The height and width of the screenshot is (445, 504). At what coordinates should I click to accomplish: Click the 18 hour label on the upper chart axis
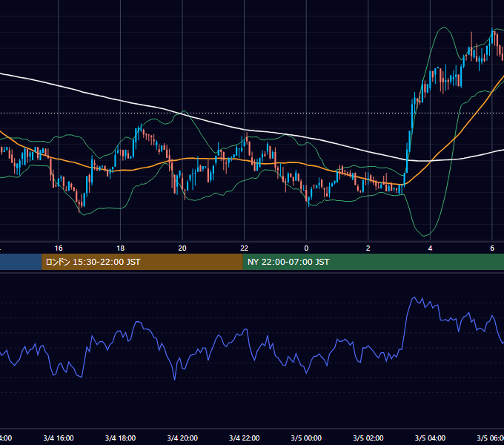pos(121,248)
